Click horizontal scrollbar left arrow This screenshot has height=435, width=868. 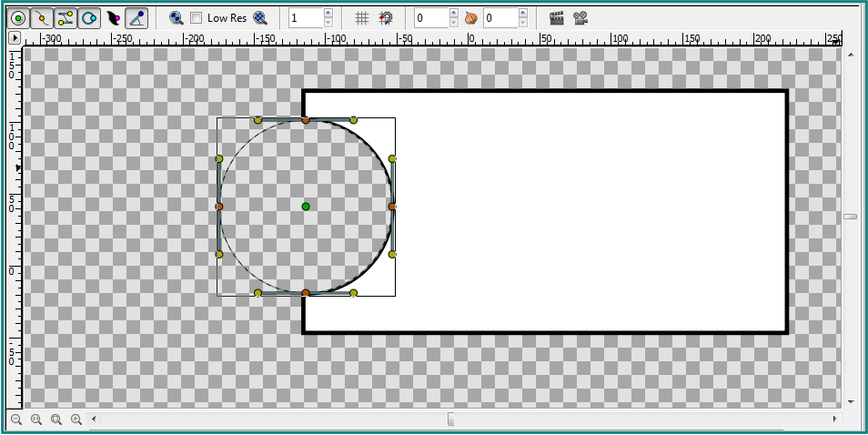[x=93, y=420]
